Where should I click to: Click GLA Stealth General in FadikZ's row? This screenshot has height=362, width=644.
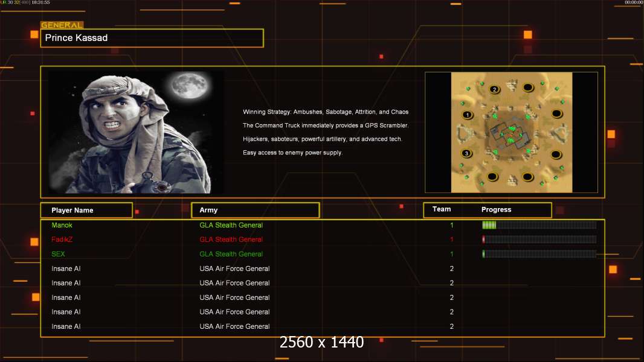click(x=231, y=240)
